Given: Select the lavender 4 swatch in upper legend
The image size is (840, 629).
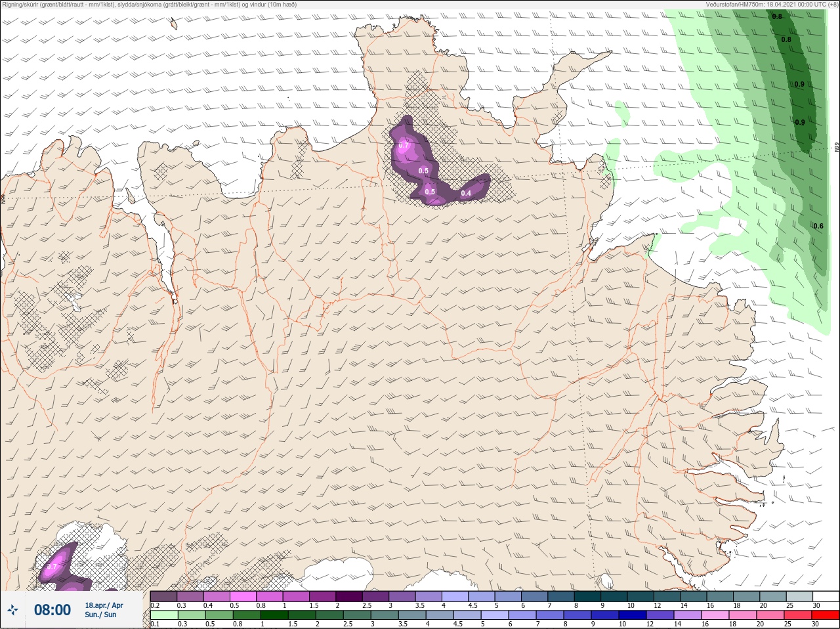Looking at the screenshot, I should pos(455,596).
